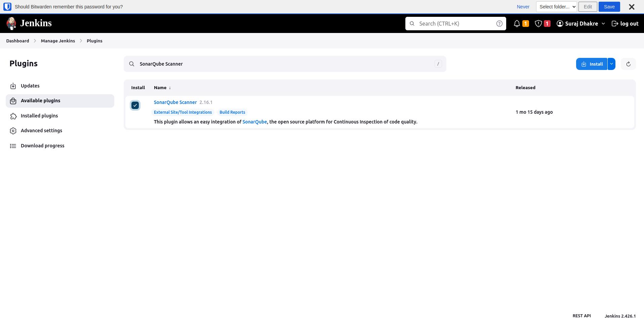
Task: Expand the Install button's dropdown arrow
Action: 611,64
